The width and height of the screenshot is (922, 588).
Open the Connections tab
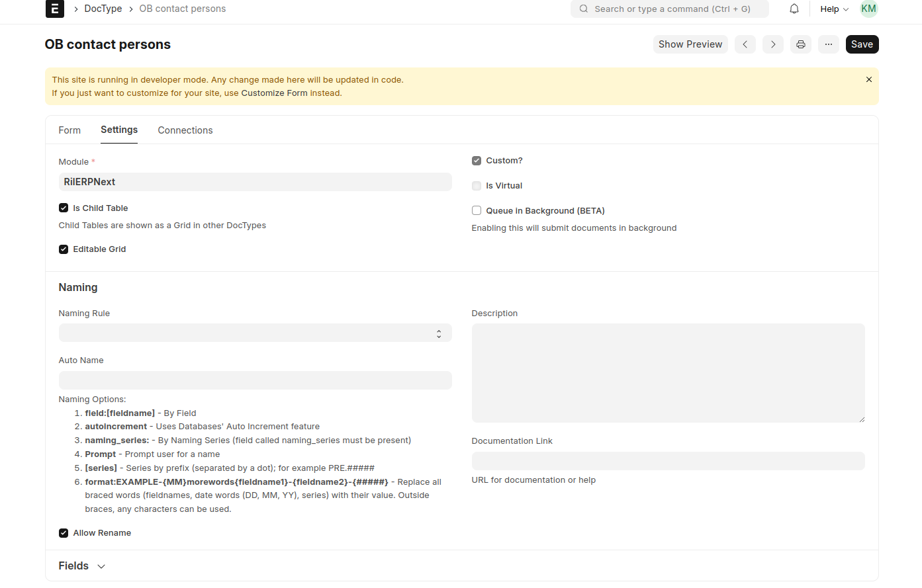pyautogui.click(x=185, y=130)
